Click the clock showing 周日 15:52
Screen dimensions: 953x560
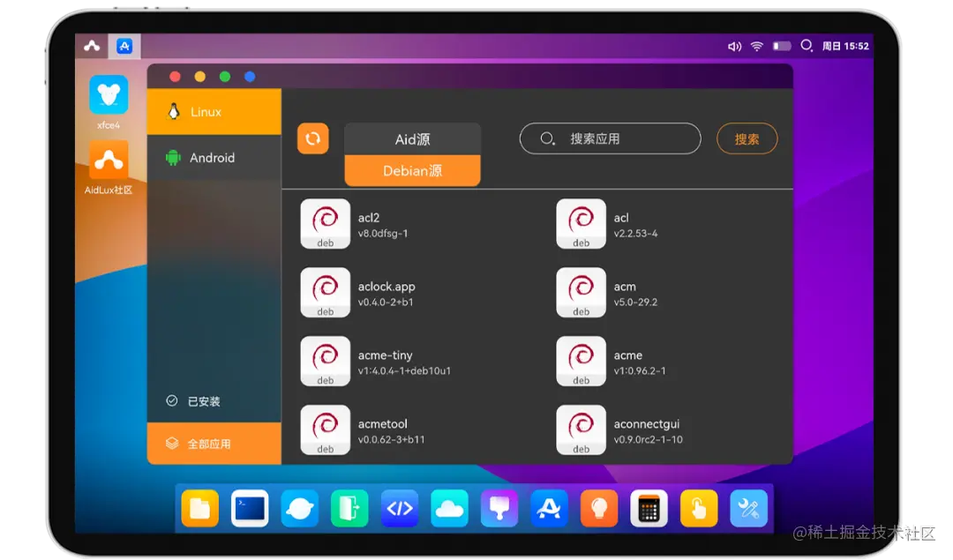[845, 46]
